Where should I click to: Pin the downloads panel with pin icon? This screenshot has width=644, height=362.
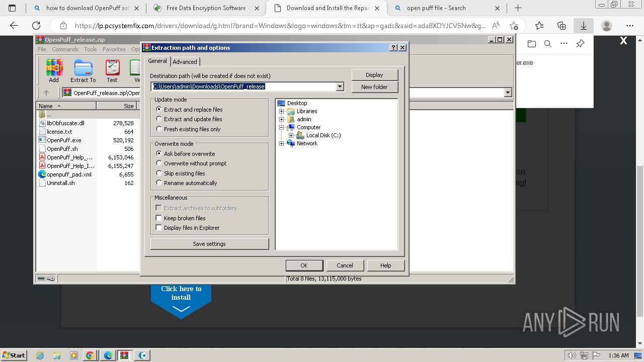pos(580,44)
